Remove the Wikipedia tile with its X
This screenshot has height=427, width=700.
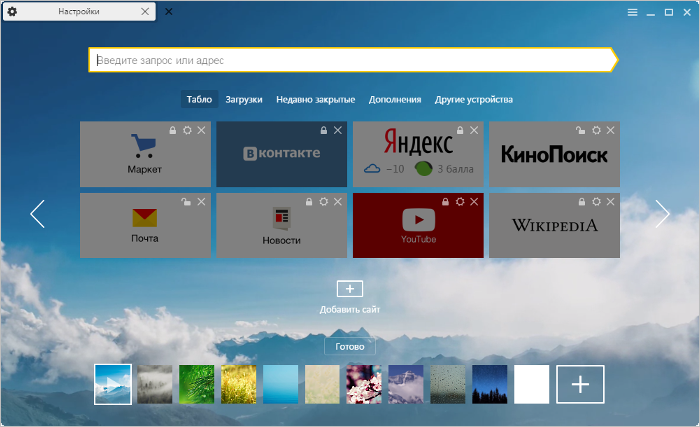[610, 202]
